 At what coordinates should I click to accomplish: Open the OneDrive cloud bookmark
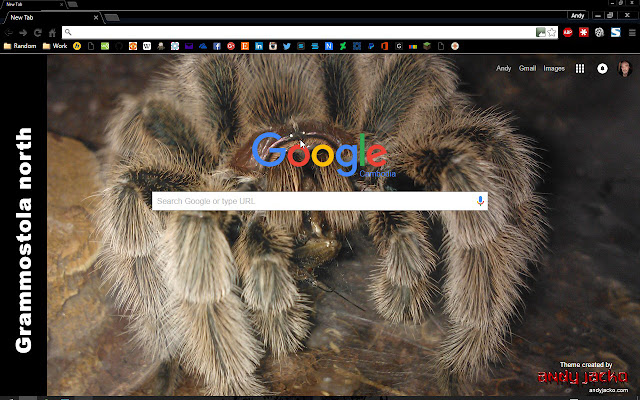(203, 46)
